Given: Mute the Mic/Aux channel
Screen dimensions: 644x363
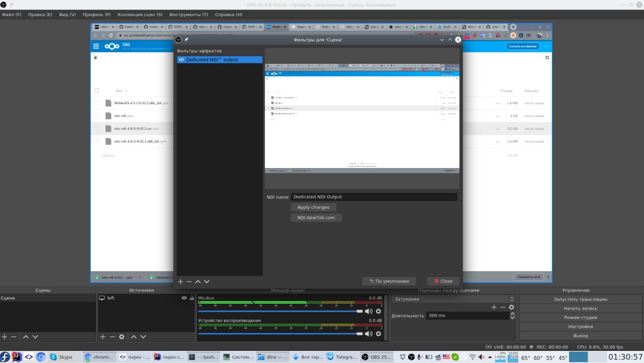Looking at the screenshot, I should click(x=369, y=311).
